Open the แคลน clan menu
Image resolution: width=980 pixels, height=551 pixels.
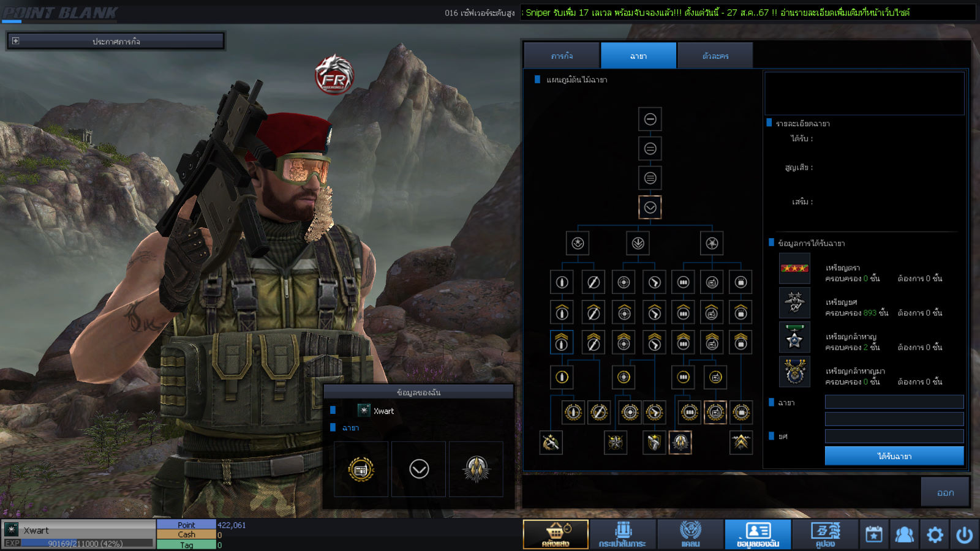[x=690, y=534]
